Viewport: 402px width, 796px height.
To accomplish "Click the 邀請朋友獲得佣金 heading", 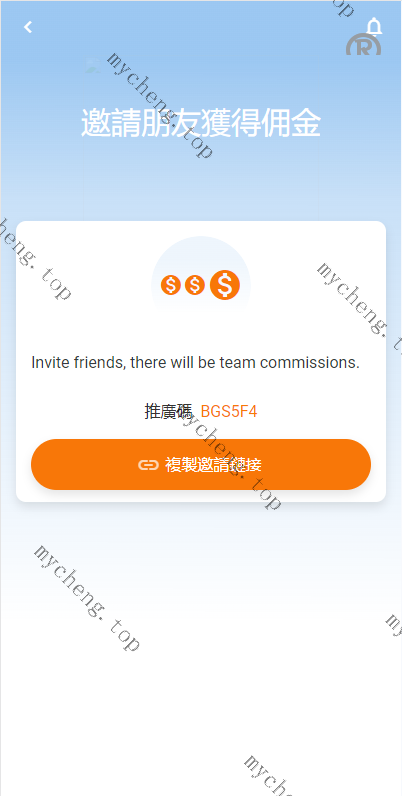I will 201,123.
